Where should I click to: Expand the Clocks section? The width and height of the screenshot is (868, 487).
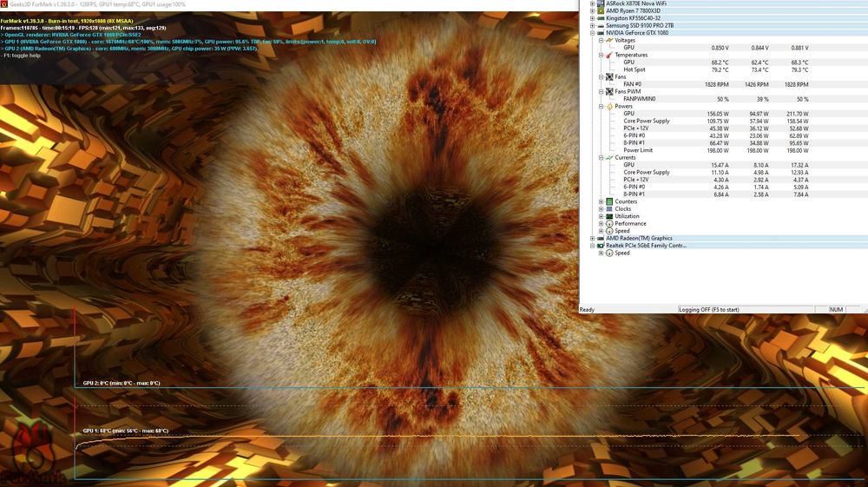click(x=601, y=209)
